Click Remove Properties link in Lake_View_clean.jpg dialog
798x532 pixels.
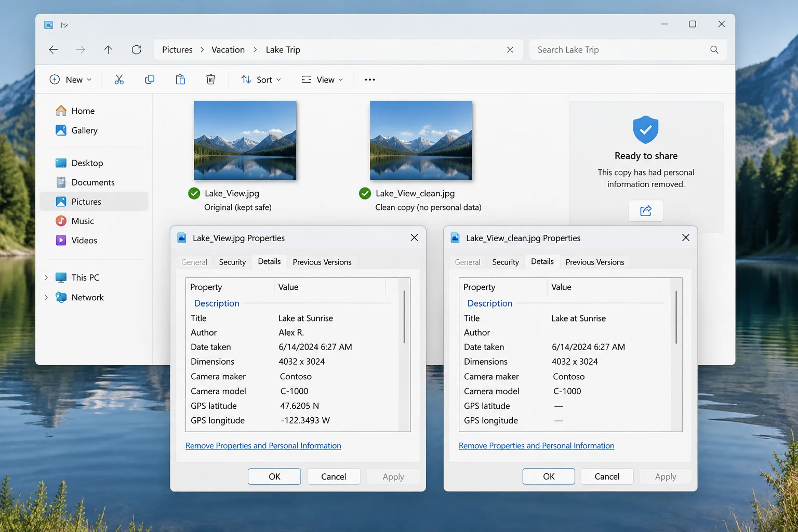tap(537, 446)
